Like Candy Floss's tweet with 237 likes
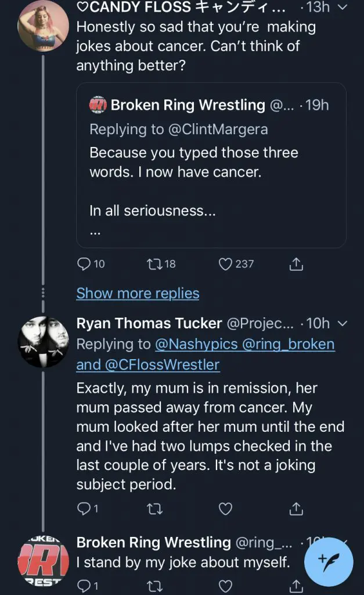The image size is (364, 595). tap(226, 264)
